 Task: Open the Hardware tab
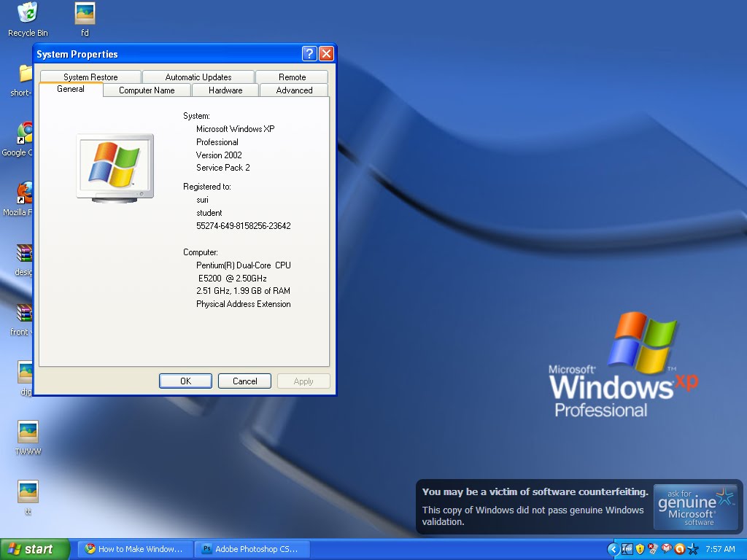point(225,90)
